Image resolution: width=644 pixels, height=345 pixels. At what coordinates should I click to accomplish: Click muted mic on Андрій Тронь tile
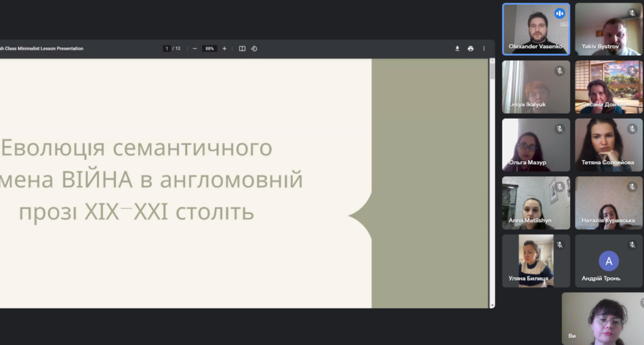point(632,245)
